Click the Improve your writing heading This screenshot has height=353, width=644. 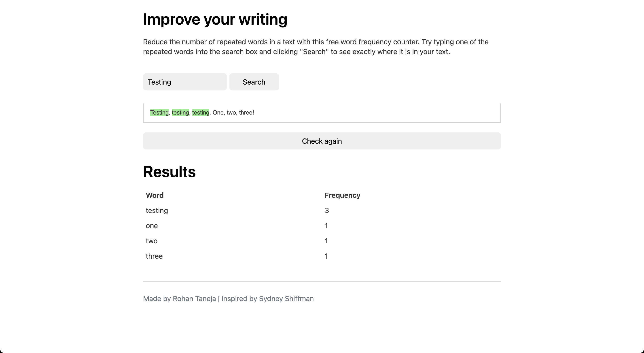pyautogui.click(x=215, y=19)
